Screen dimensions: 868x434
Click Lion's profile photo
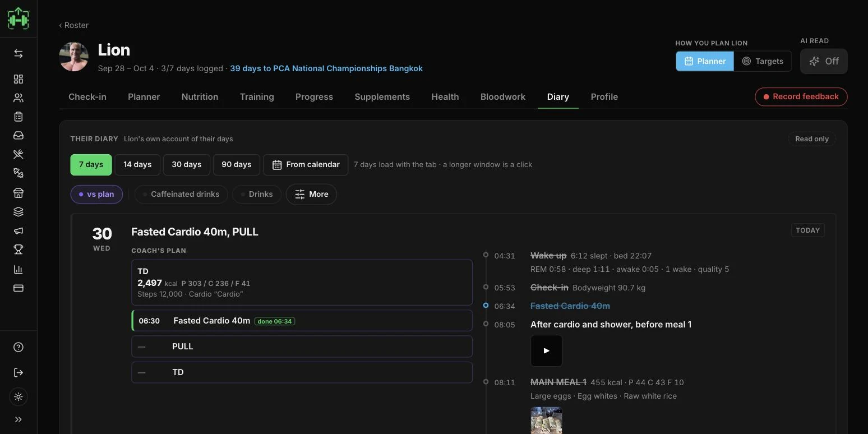tap(74, 57)
